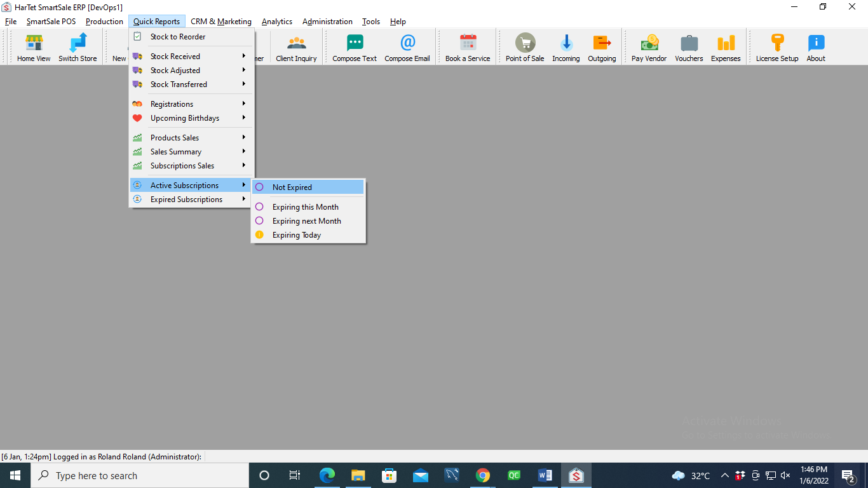
Task: Click the Windows taskbar search box
Action: coord(140,475)
